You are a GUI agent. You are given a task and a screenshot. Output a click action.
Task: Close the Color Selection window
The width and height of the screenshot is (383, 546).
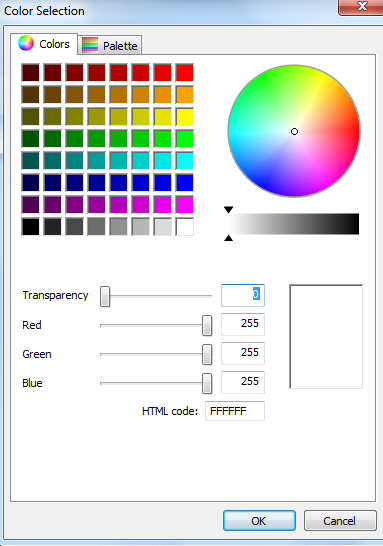(x=361, y=6)
